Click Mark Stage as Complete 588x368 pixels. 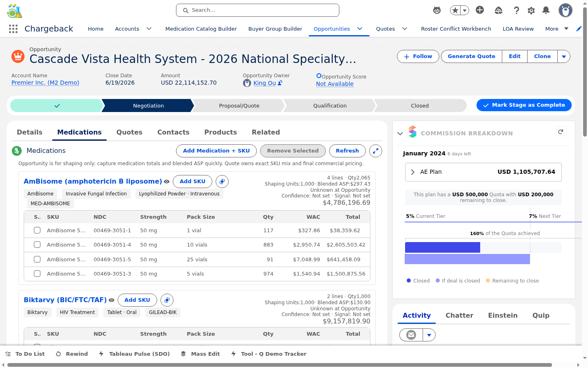click(x=524, y=105)
